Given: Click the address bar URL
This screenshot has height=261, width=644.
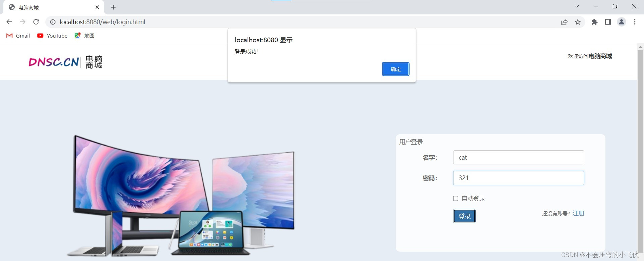Looking at the screenshot, I should click(x=102, y=22).
